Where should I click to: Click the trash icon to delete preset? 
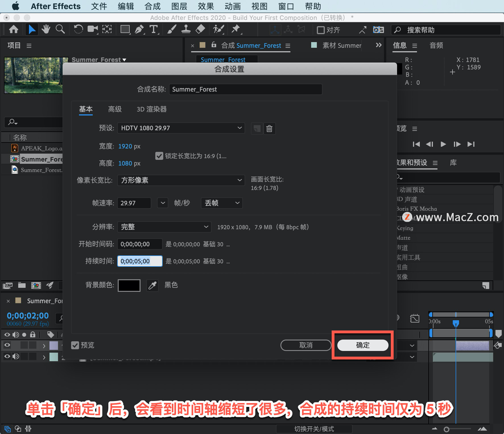(269, 129)
